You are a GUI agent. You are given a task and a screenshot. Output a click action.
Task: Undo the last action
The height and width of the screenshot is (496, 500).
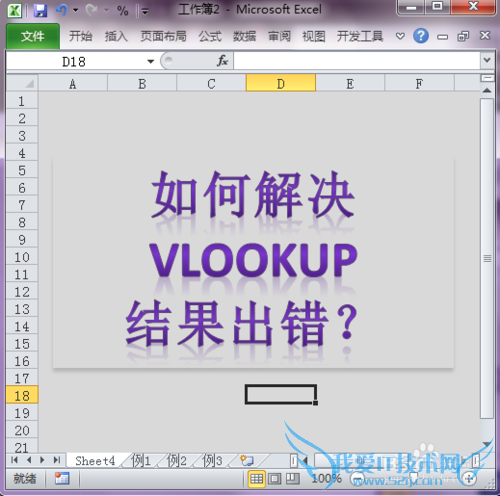coord(62,10)
